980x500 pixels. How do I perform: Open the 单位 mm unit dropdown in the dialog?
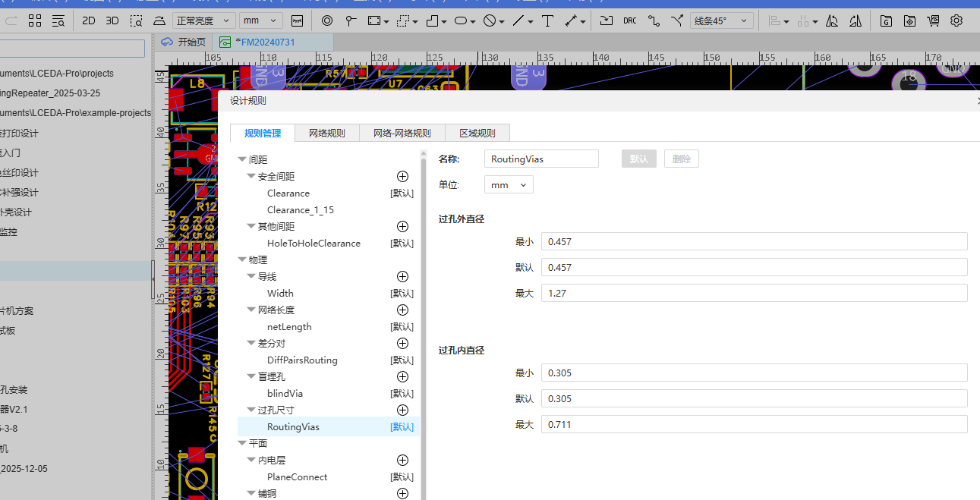509,184
